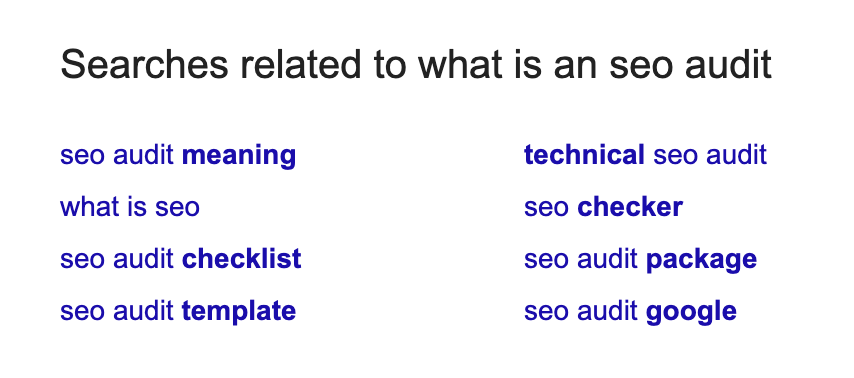This screenshot has width=854, height=378.
Task: Click the word "related" in the heading
Action: tap(302, 64)
